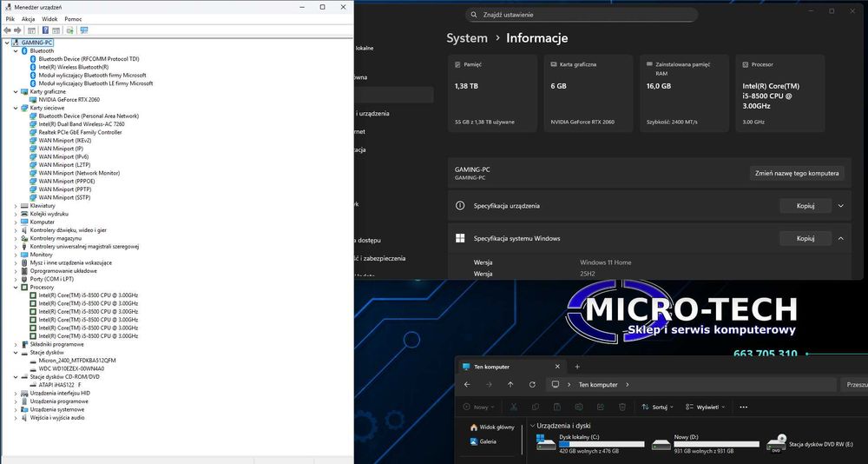Open a new File Explorer tab

(577, 367)
